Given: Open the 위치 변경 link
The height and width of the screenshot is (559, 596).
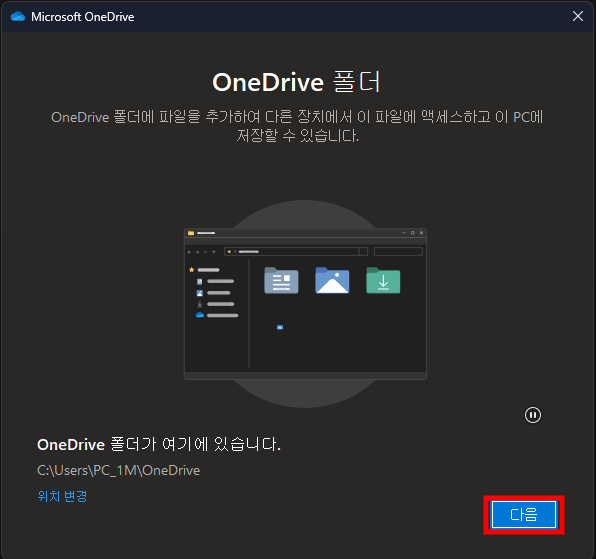Looking at the screenshot, I should [x=62, y=496].
